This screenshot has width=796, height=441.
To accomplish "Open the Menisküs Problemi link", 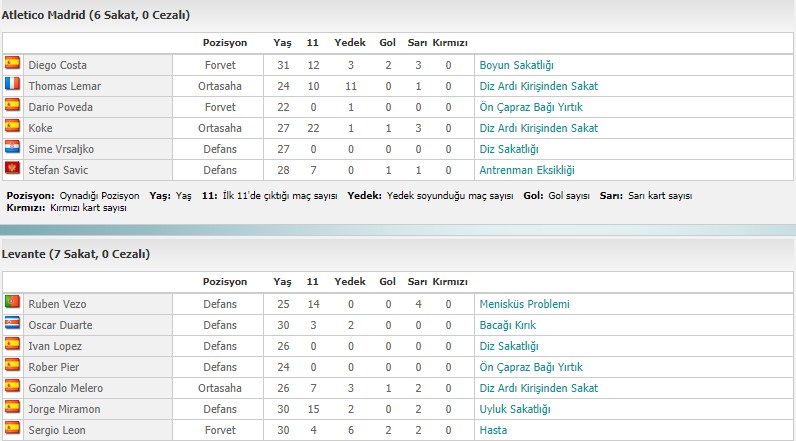I will [524, 304].
